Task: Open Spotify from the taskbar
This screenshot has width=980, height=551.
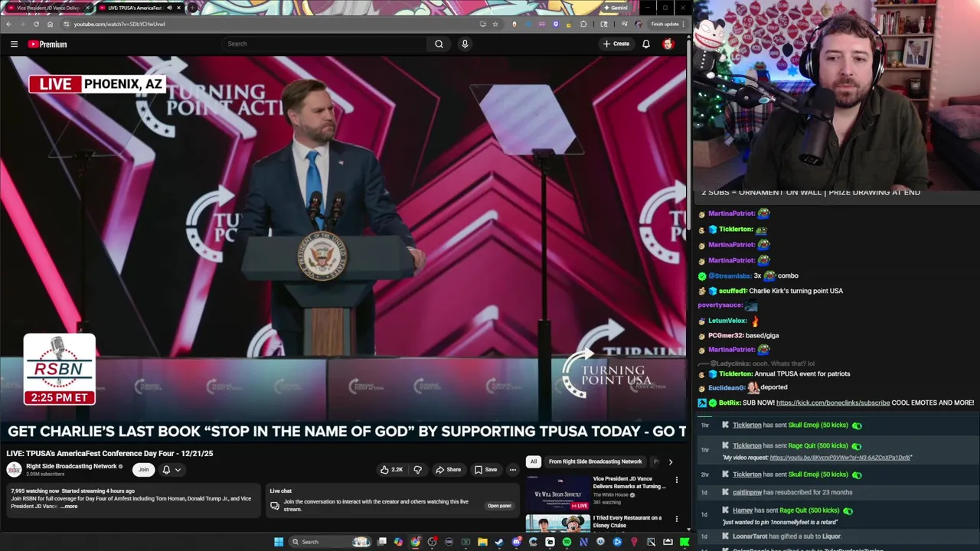Action: pyautogui.click(x=567, y=542)
